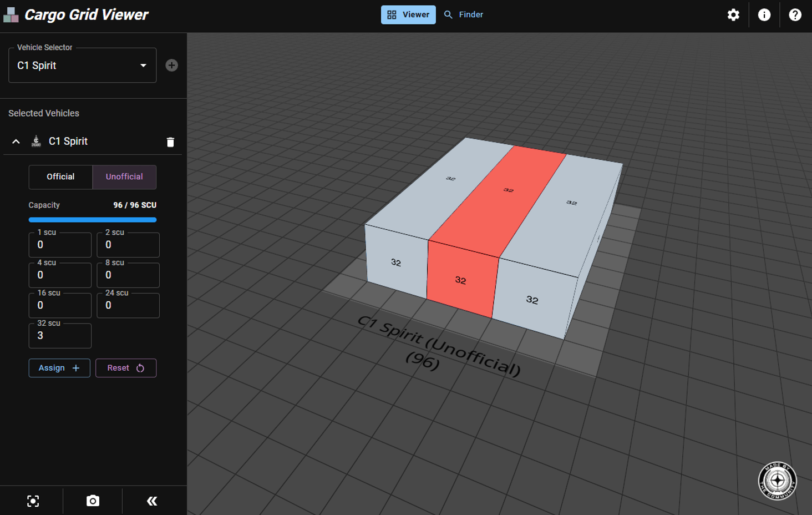Viewport: 812px width, 515px height.
Task: Add selected vehicle with plus icon
Action: tap(172, 65)
